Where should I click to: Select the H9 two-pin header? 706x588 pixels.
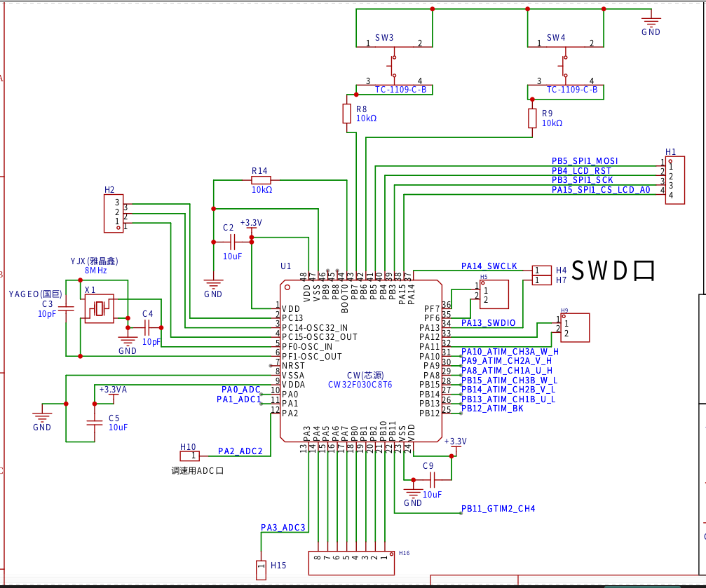(x=575, y=328)
